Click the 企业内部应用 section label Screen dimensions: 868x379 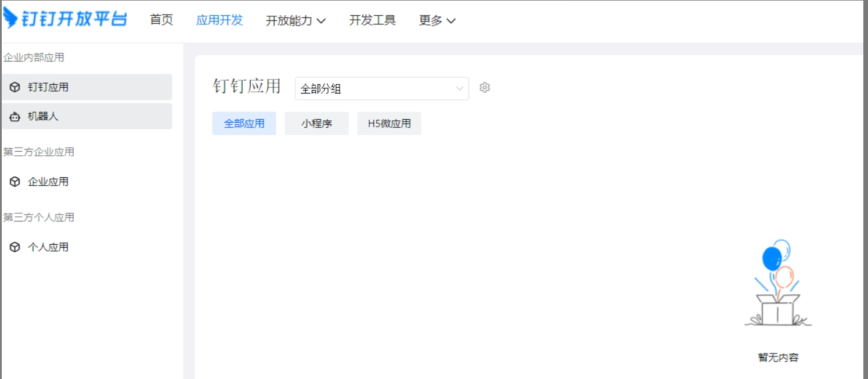click(x=34, y=58)
